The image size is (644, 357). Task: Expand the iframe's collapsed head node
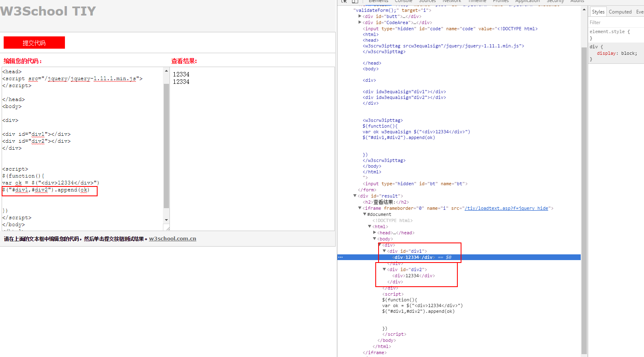point(374,233)
